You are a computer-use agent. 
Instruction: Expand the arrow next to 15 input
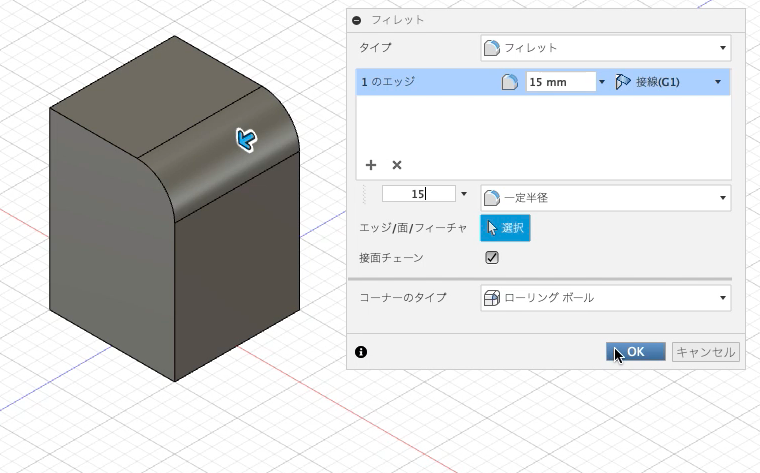[x=464, y=194]
